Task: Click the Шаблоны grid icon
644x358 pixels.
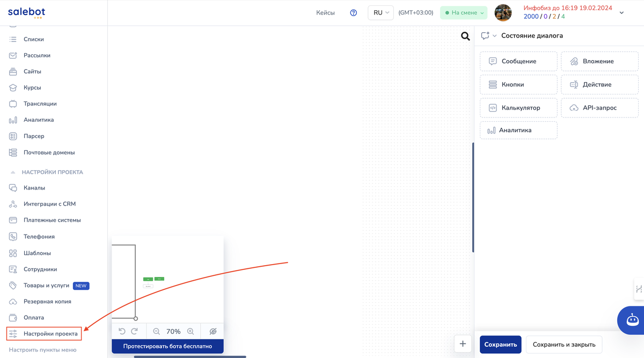Action: point(13,253)
